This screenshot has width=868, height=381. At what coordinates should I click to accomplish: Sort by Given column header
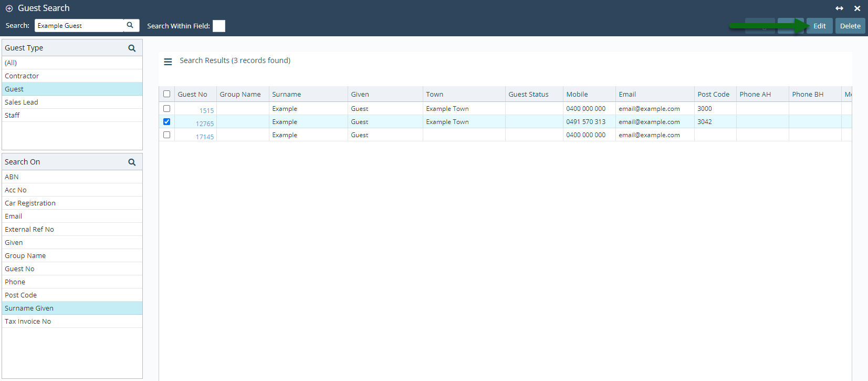pyautogui.click(x=385, y=94)
